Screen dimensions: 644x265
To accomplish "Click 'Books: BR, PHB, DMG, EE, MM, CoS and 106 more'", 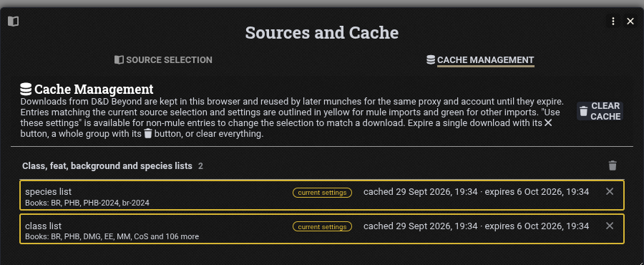I will tap(112, 236).
